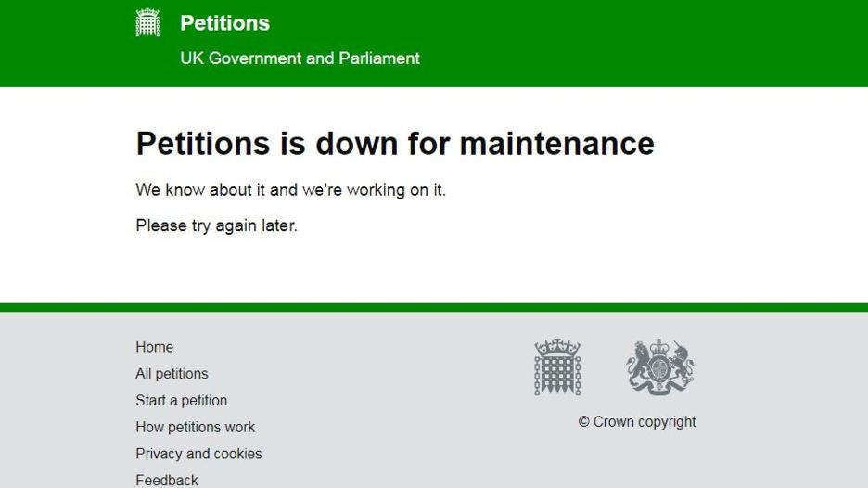
Task: Open the Feedback footer link
Action: tap(167, 480)
